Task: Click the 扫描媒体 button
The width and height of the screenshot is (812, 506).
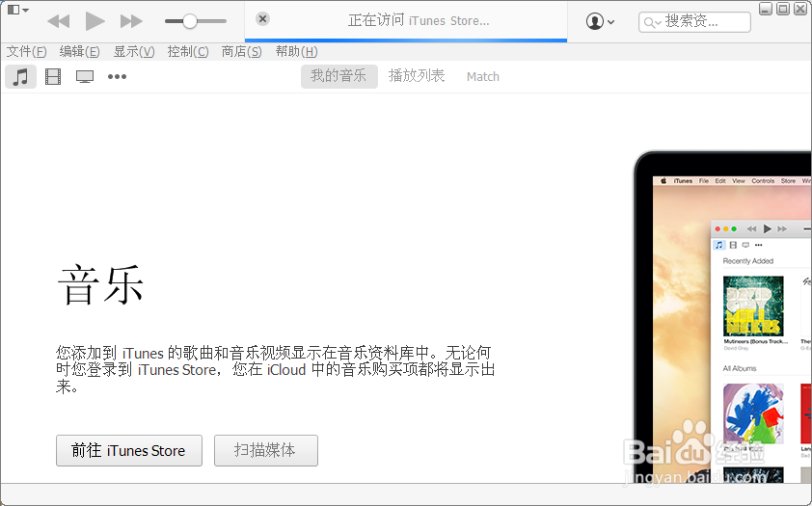Action: 266,451
